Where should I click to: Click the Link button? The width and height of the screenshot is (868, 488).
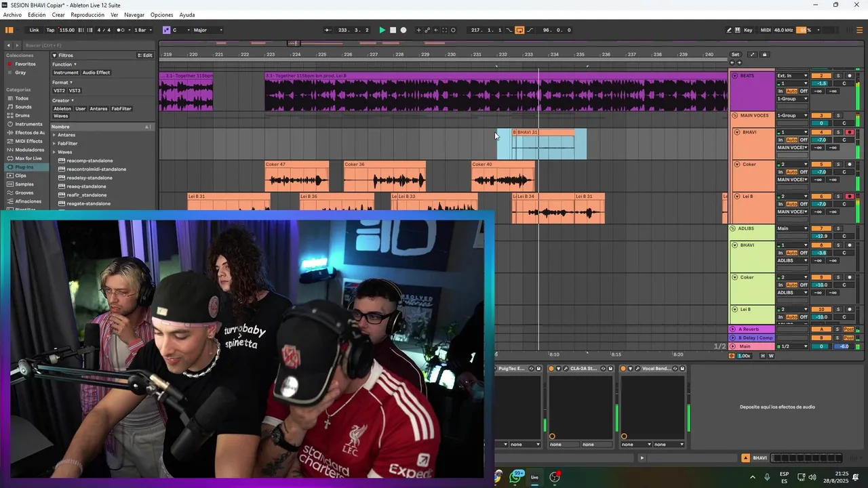(x=34, y=30)
